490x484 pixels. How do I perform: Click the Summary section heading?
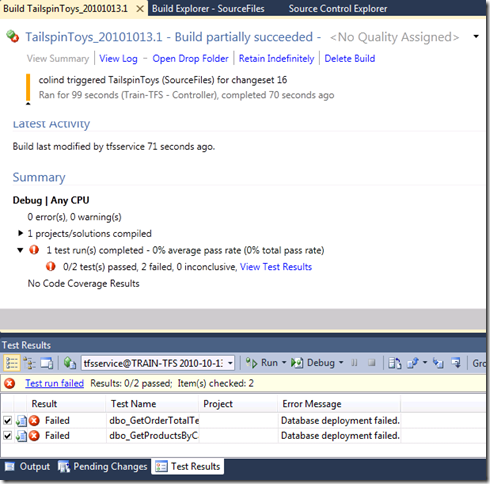tap(39, 177)
